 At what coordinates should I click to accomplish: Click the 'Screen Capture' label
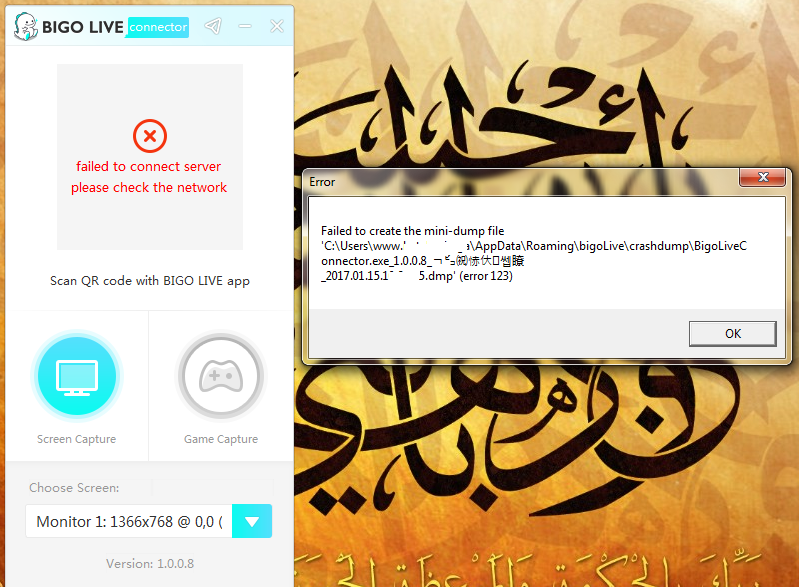click(76, 439)
